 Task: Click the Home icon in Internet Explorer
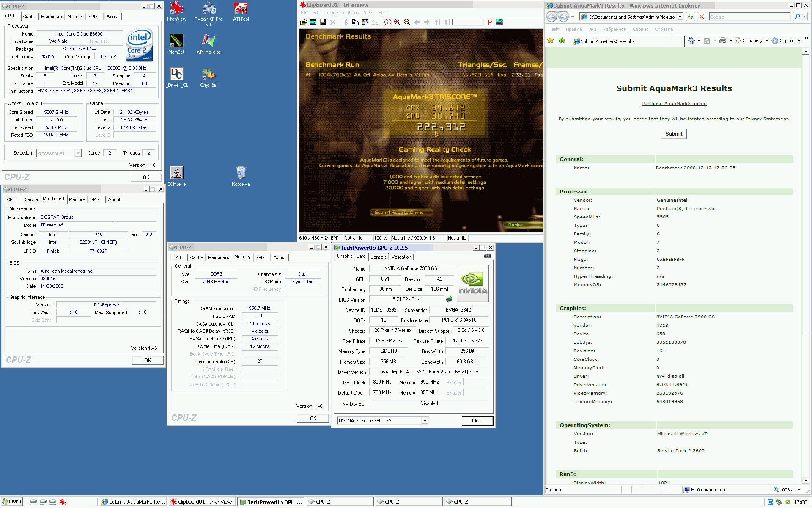coord(691,41)
